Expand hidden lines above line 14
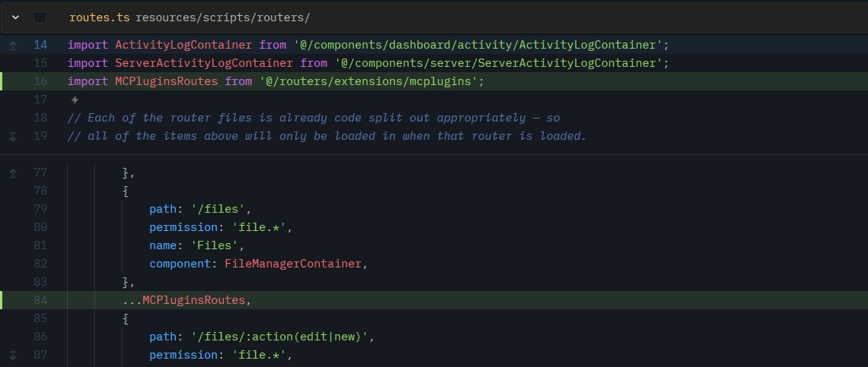Viewport: 868px width, 367px height. click(12, 45)
